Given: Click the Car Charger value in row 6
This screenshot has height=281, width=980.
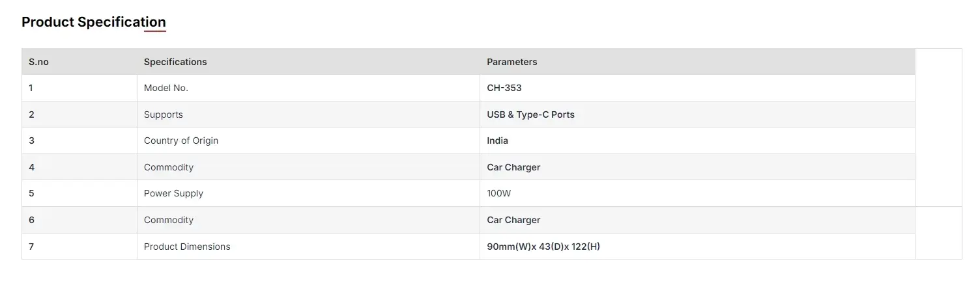Looking at the screenshot, I should point(513,220).
